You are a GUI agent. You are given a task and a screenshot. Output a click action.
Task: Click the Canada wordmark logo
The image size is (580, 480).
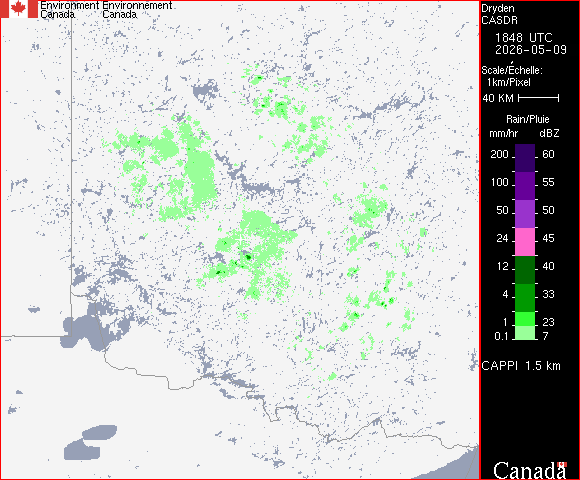tap(530, 470)
